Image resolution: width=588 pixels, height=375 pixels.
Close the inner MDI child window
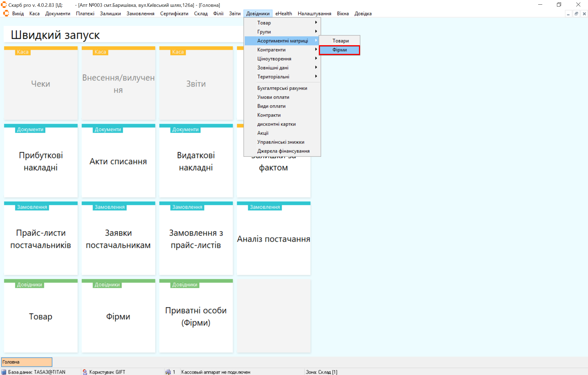coord(584,14)
